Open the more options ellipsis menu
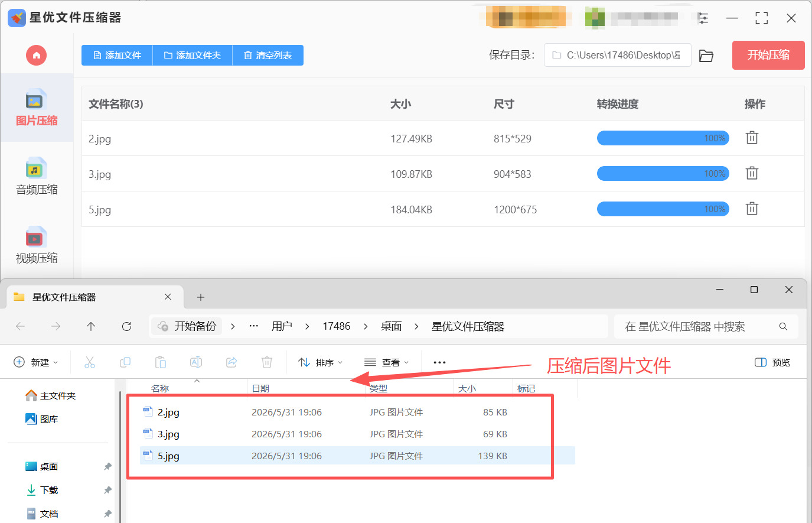Viewport: 812px width, 523px height. (439, 362)
